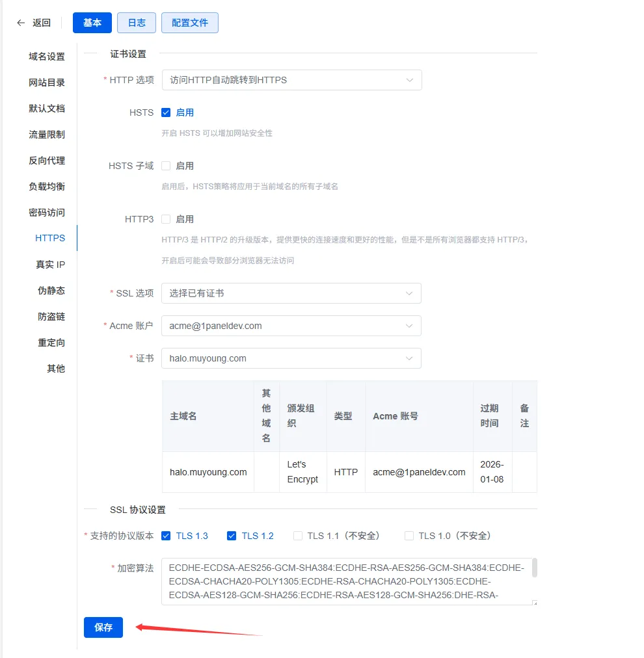Go to 反向代理 sidebar item
Image resolution: width=644 pixels, height=658 pixels.
(x=47, y=161)
